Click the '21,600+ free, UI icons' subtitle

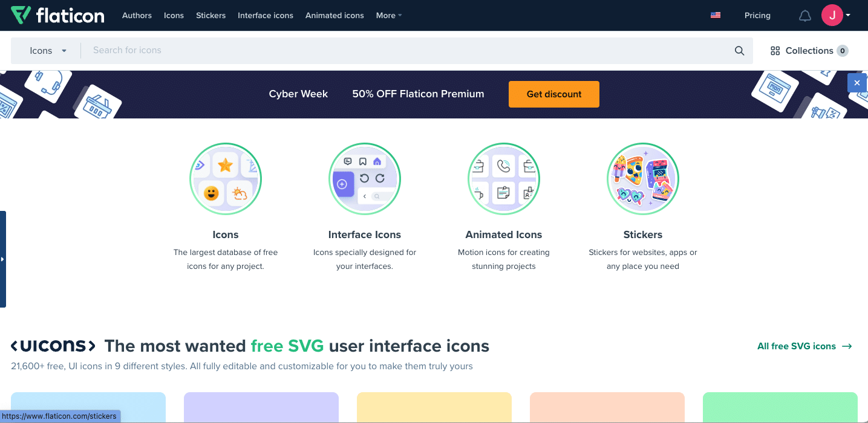coord(242,366)
